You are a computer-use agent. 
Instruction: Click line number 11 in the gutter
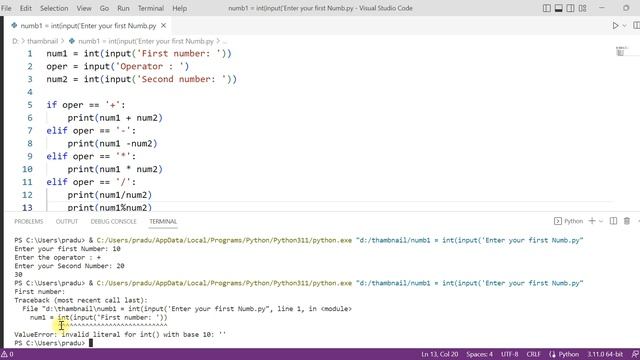[27, 182]
